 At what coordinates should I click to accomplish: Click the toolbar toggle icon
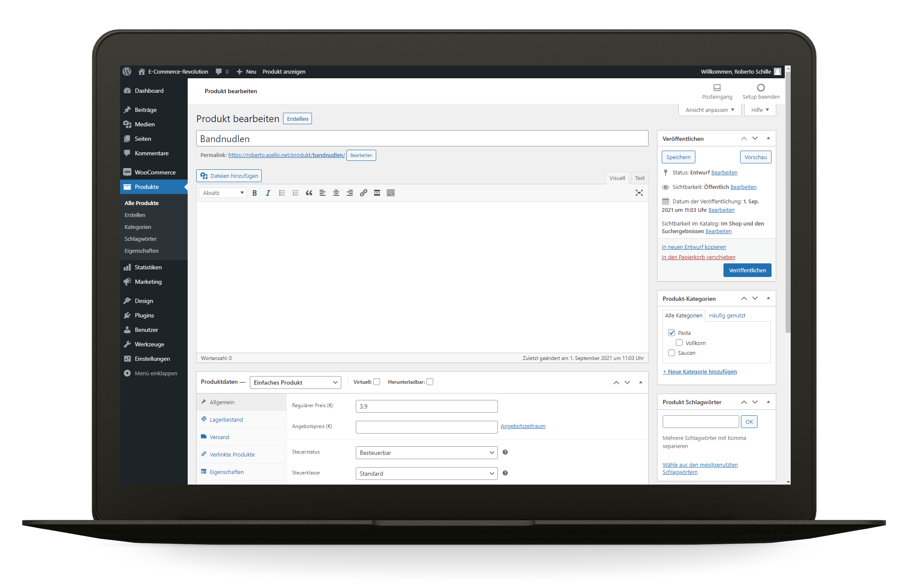click(x=390, y=193)
